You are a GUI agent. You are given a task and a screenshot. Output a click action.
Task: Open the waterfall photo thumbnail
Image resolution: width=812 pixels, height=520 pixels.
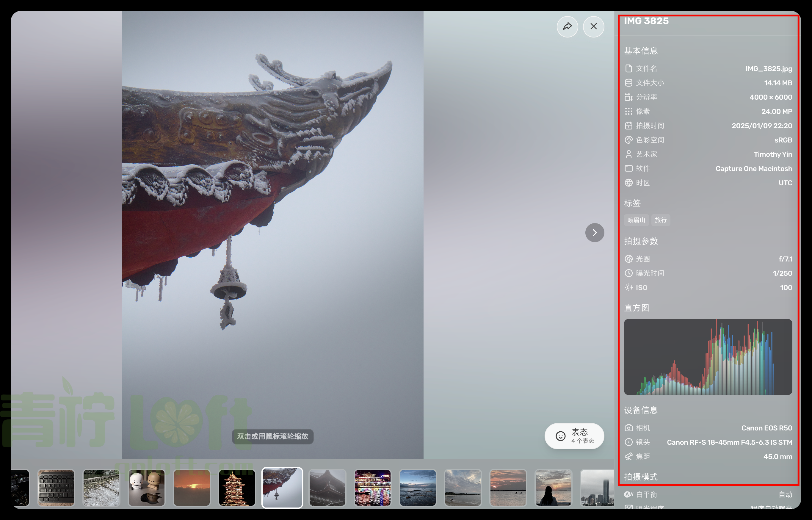[x=101, y=488]
